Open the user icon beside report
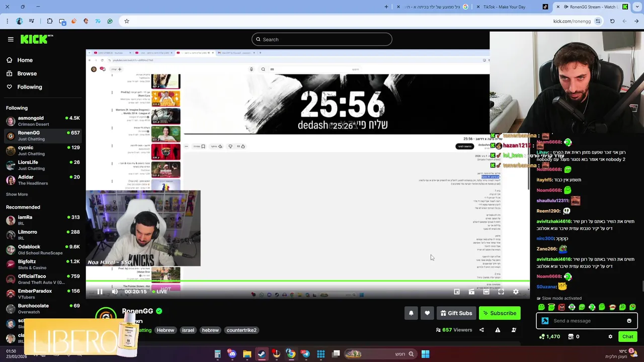 pos(514,330)
